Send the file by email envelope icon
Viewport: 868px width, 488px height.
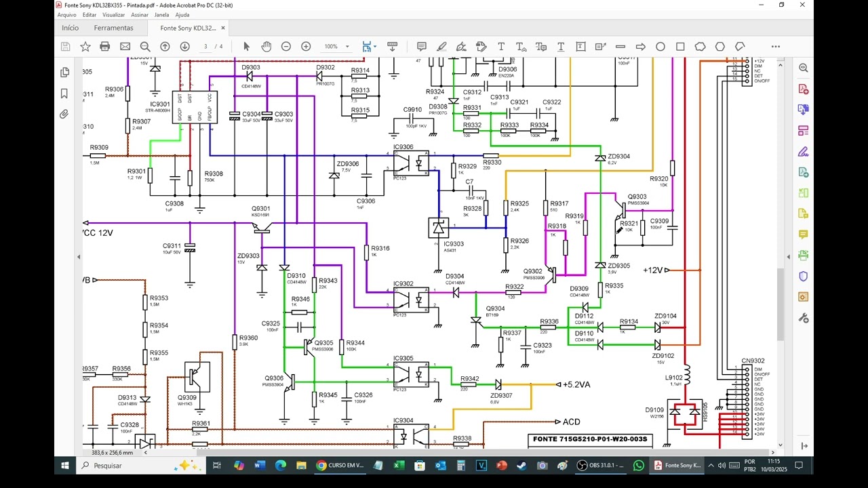(x=125, y=47)
